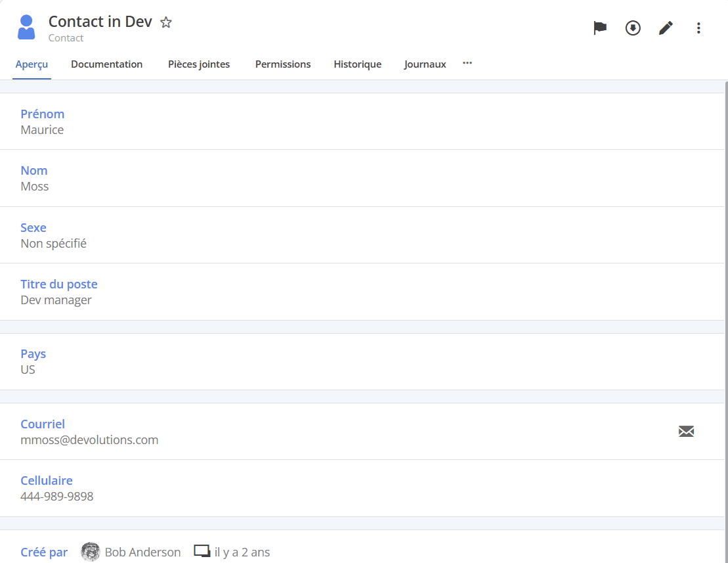728x563 pixels.
Task: View the Historique tab
Action: [x=357, y=64]
